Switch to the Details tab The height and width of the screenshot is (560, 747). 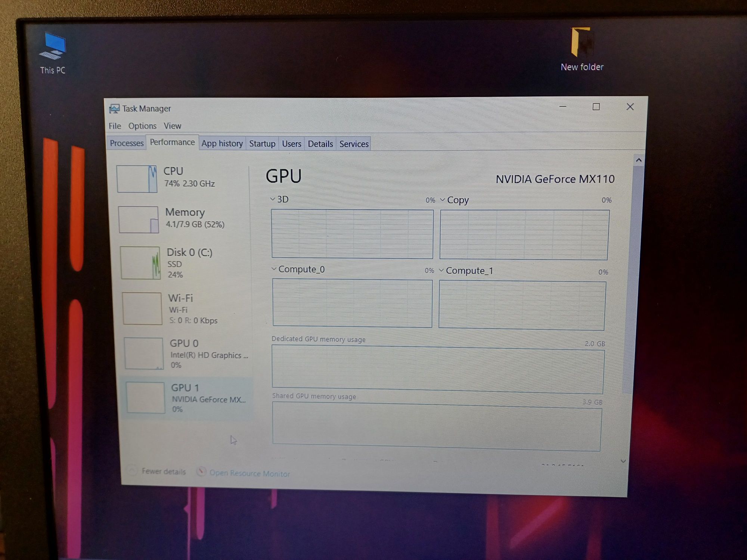[320, 144]
